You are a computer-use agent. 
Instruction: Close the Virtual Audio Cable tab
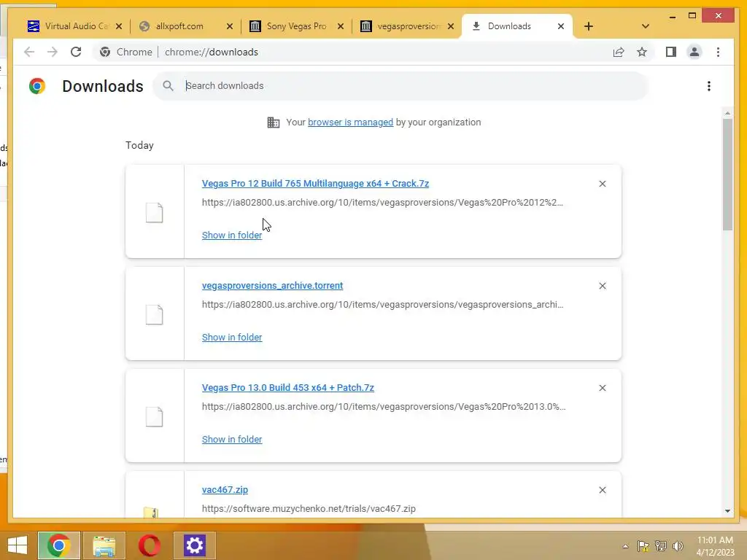click(119, 26)
